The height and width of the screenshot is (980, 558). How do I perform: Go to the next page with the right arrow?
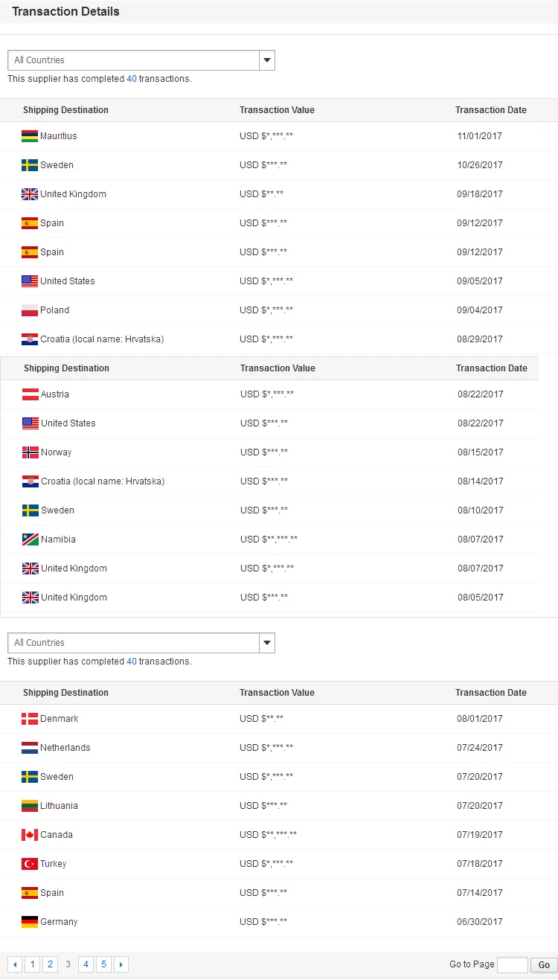click(x=121, y=964)
